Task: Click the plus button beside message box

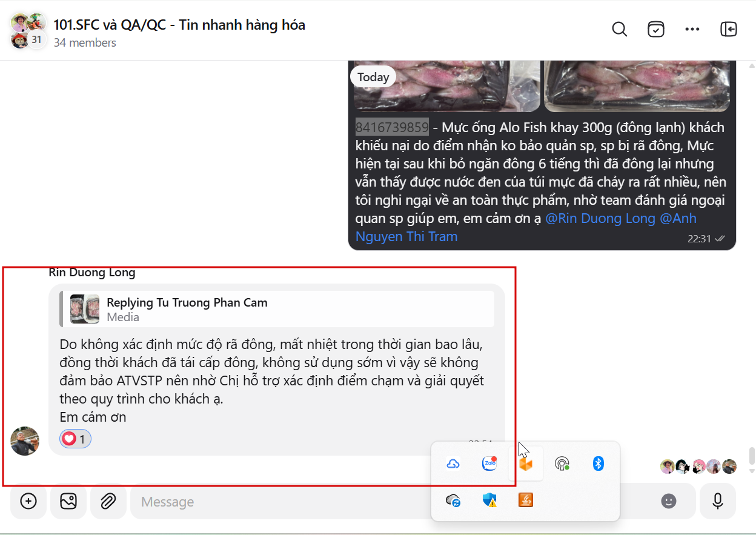Action: pyautogui.click(x=28, y=501)
